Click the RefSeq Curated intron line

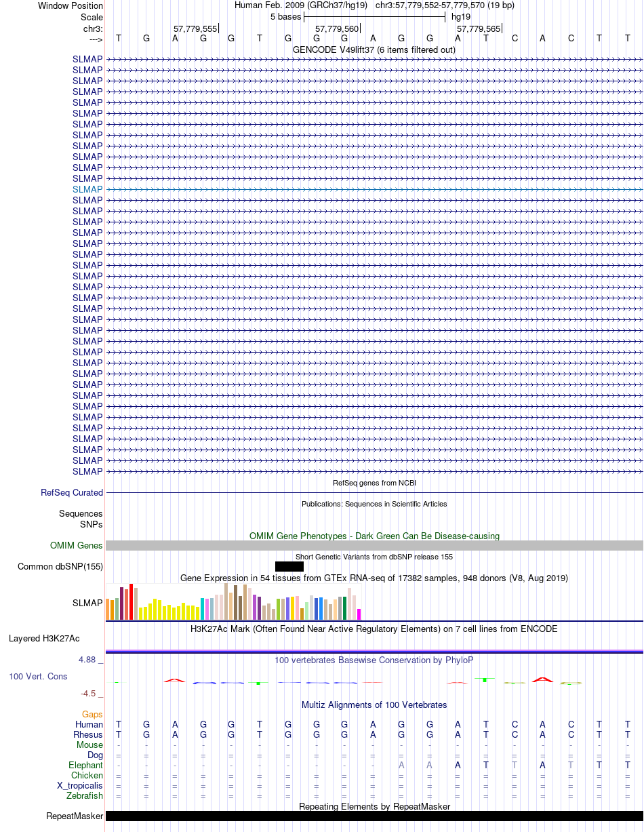click(374, 493)
